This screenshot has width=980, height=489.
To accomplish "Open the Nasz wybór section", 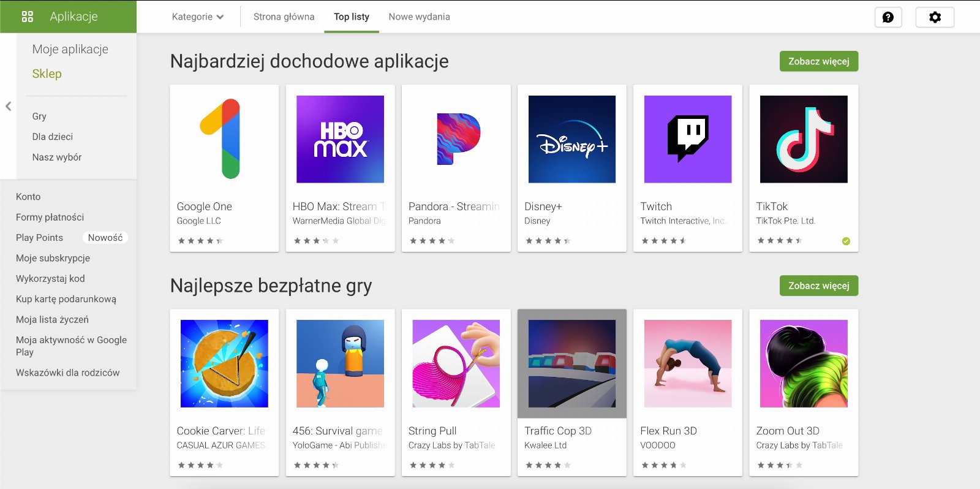I will (56, 157).
